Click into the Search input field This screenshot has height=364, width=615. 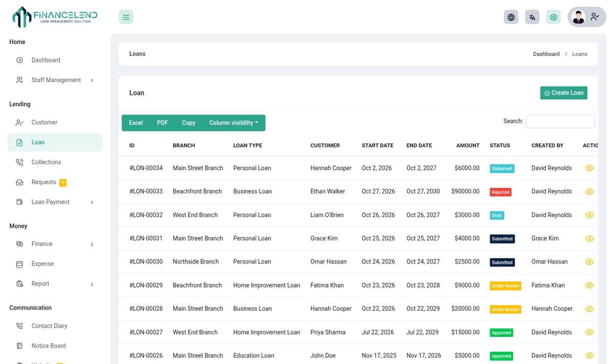560,121
